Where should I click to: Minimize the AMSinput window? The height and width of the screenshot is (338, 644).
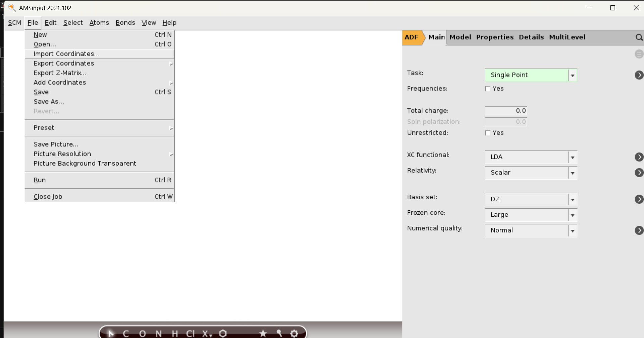589,8
